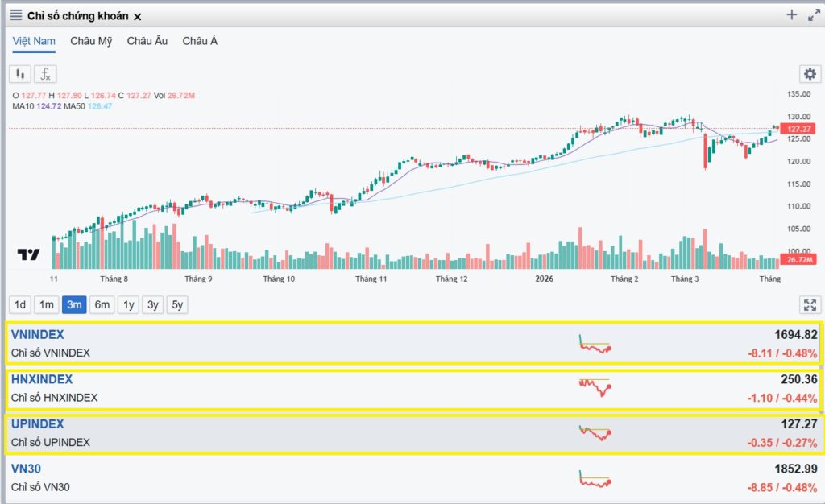Add a new panel with plus icon
Image resolution: width=825 pixels, height=504 pixels.
[x=791, y=14]
